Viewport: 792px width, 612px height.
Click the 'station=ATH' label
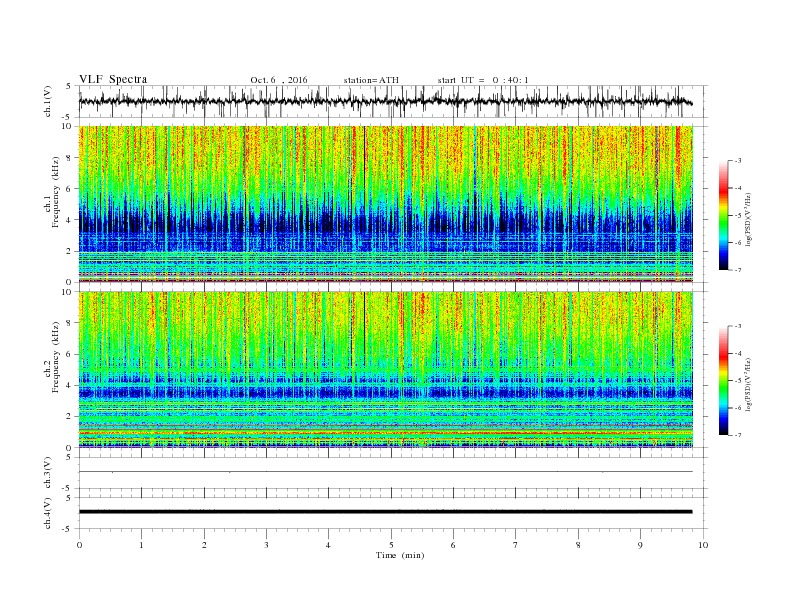(371, 80)
